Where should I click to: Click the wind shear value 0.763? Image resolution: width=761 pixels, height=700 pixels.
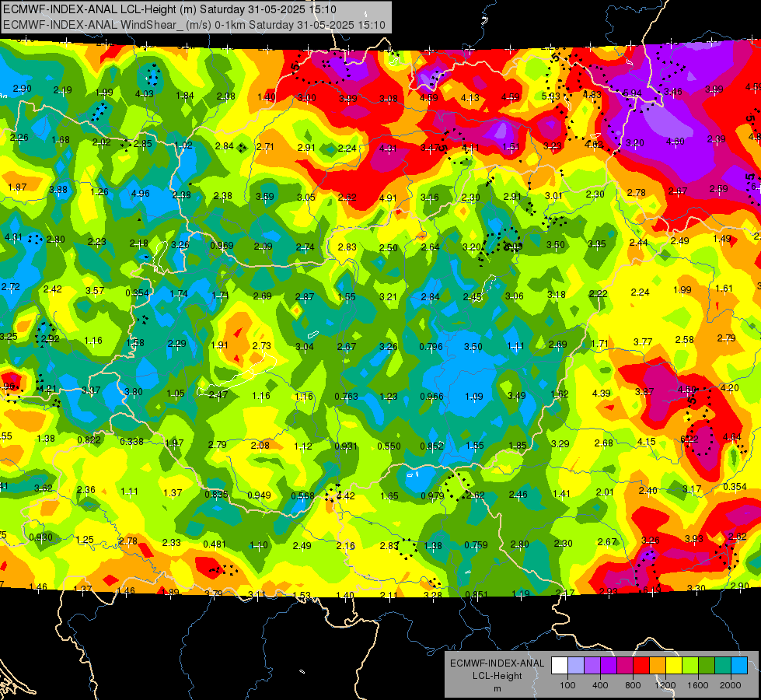pos(346,397)
